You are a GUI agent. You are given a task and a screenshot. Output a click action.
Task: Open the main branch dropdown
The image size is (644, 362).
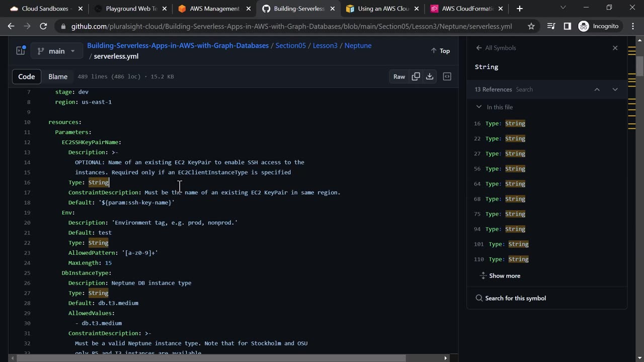point(56,51)
